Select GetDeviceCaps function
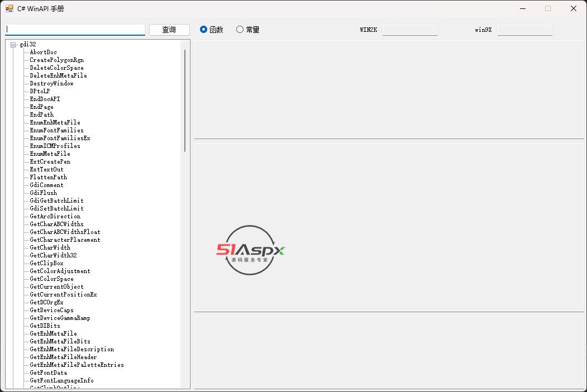The width and height of the screenshot is (587, 392). 51,310
